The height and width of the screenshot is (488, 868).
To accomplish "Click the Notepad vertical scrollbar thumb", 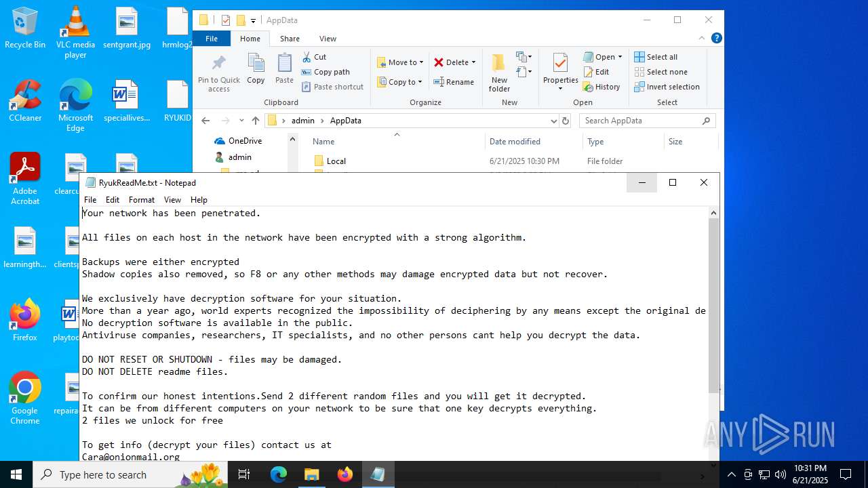I will [713, 305].
